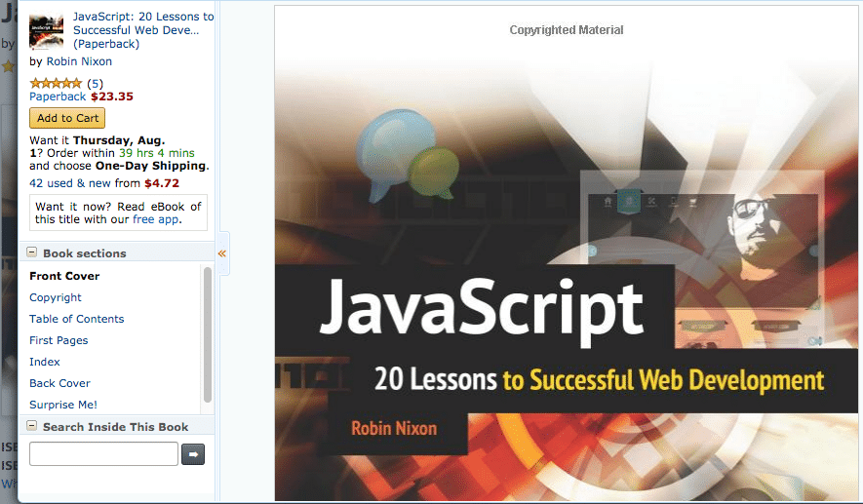Collapse the Book sections panel
Viewport: 863px width, 504px height.
click(x=32, y=252)
